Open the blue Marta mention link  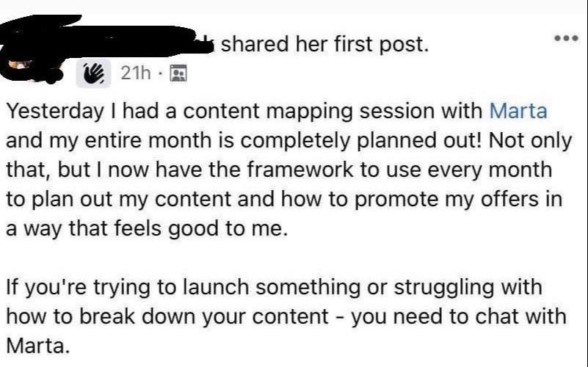coord(518,112)
